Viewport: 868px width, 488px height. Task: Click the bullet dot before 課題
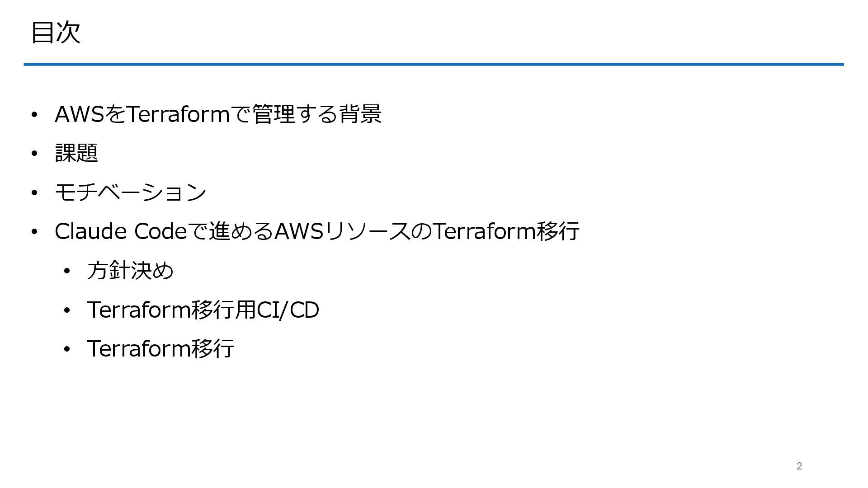coord(34,154)
